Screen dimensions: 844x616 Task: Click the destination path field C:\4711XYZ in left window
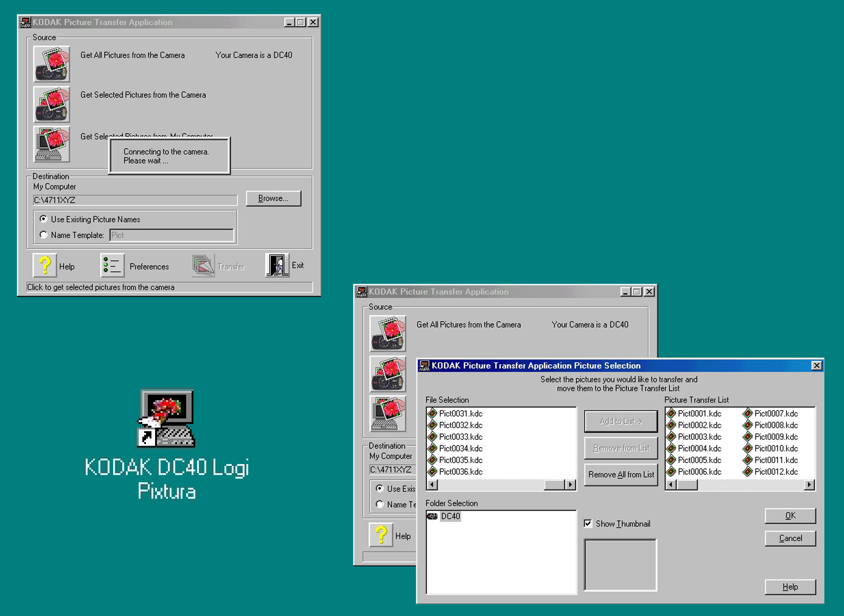(x=135, y=200)
